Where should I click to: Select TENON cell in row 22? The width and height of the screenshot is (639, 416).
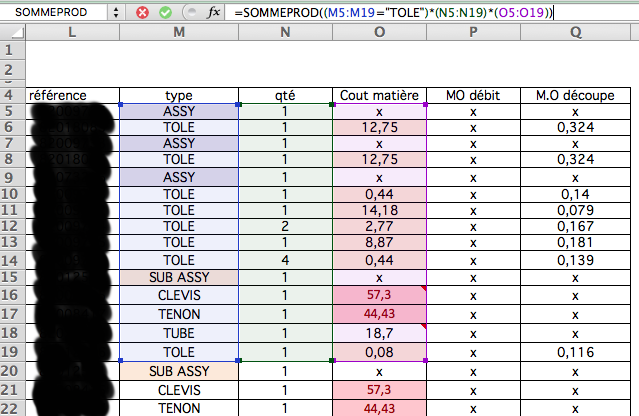179,408
